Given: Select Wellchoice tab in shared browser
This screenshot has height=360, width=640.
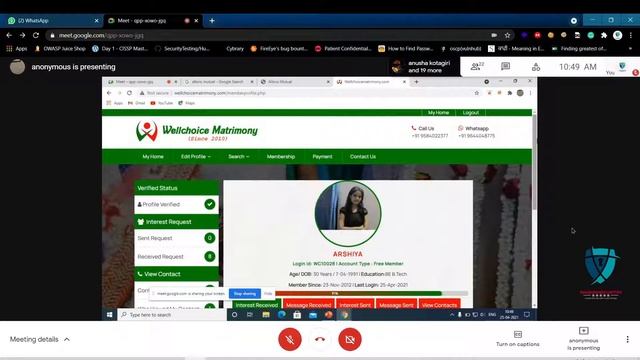Looking at the screenshot, I should pyautogui.click(x=371, y=82).
